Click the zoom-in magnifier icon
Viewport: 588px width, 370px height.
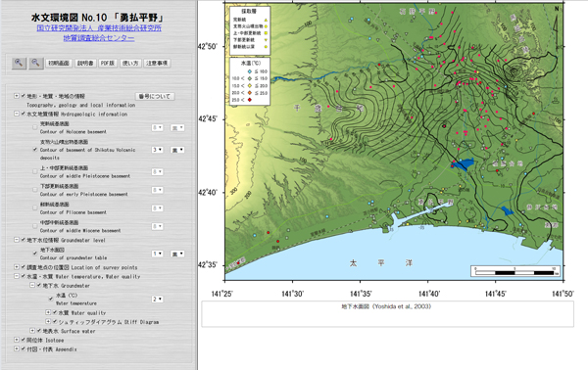[19, 63]
